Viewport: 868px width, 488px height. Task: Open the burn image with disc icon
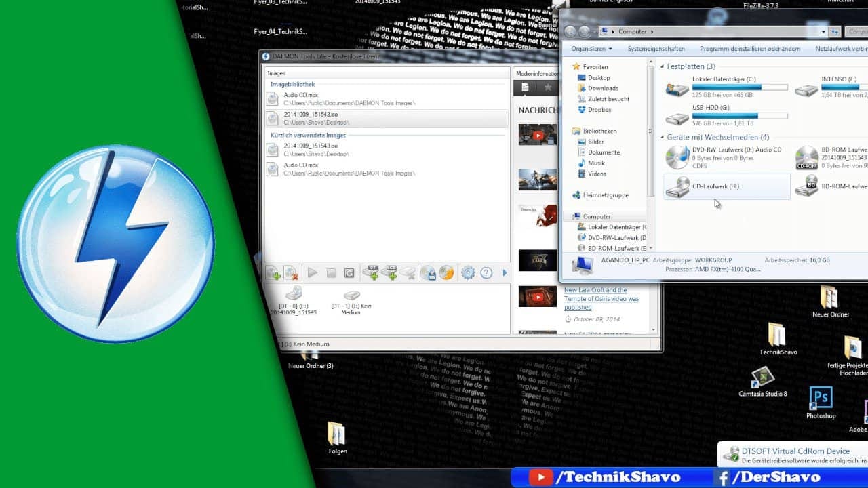[446, 273]
